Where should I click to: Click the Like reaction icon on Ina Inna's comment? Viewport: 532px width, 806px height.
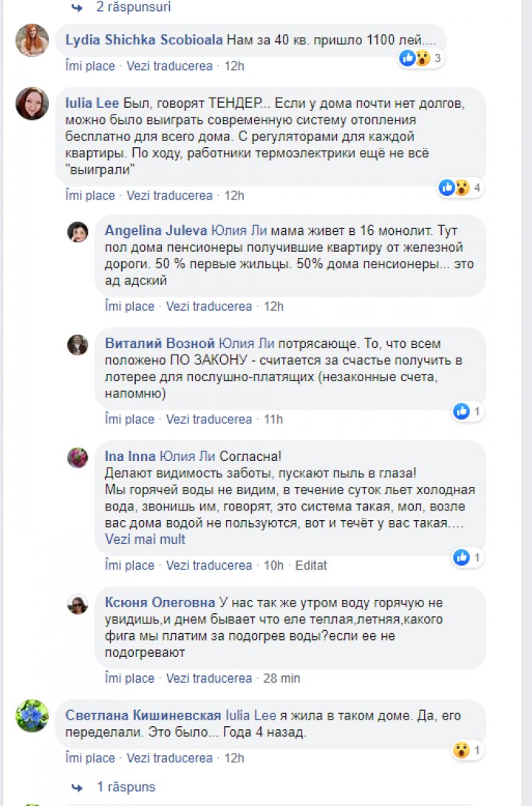(461, 557)
